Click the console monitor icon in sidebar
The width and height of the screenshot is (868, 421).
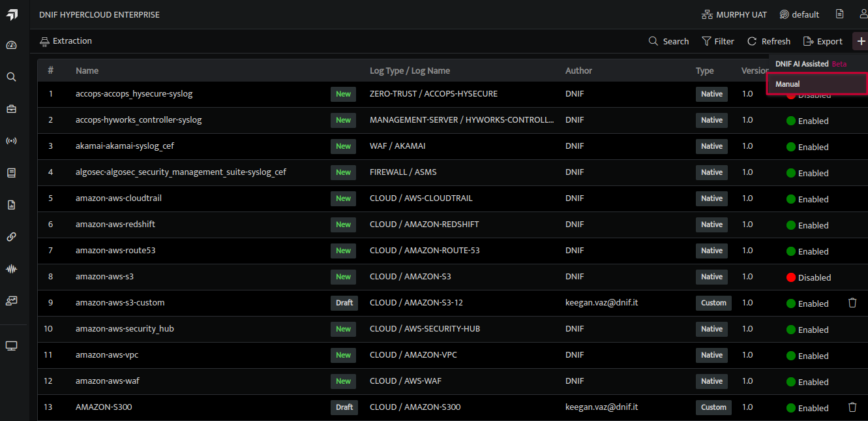click(x=11, y=345)
